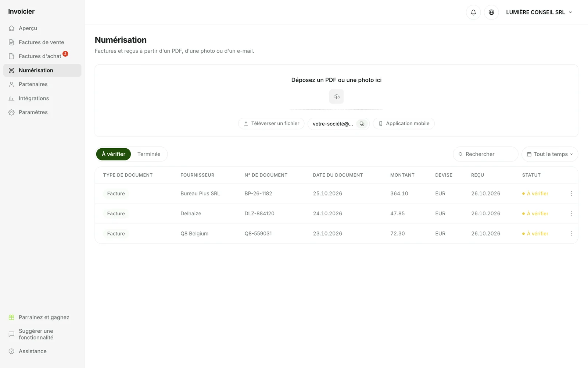Viewport: 588px width, 368px height.
Task: Click the Aperçu home icon
Action: point(11,28)
